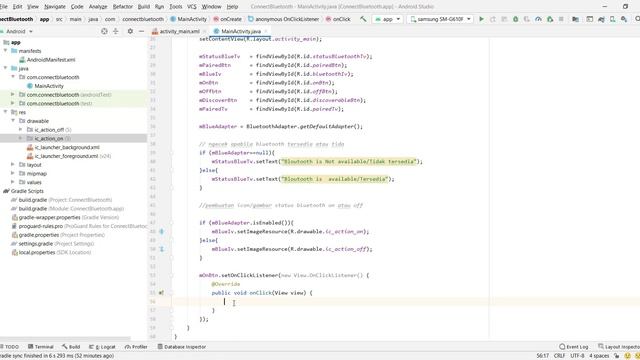
Task: Click the override gutter icon beside onClick line
Action: (x=162, y=293)
